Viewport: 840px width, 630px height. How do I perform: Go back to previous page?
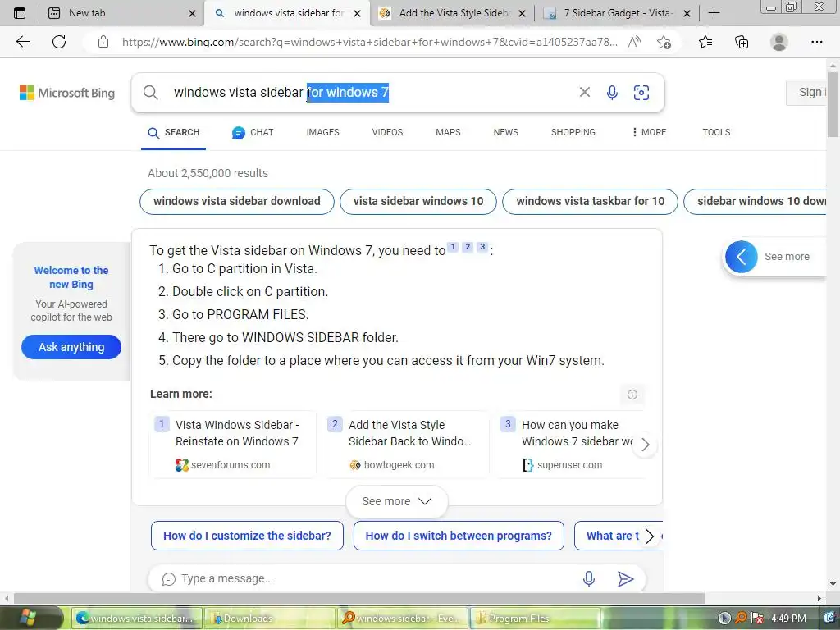click(22, 42)
